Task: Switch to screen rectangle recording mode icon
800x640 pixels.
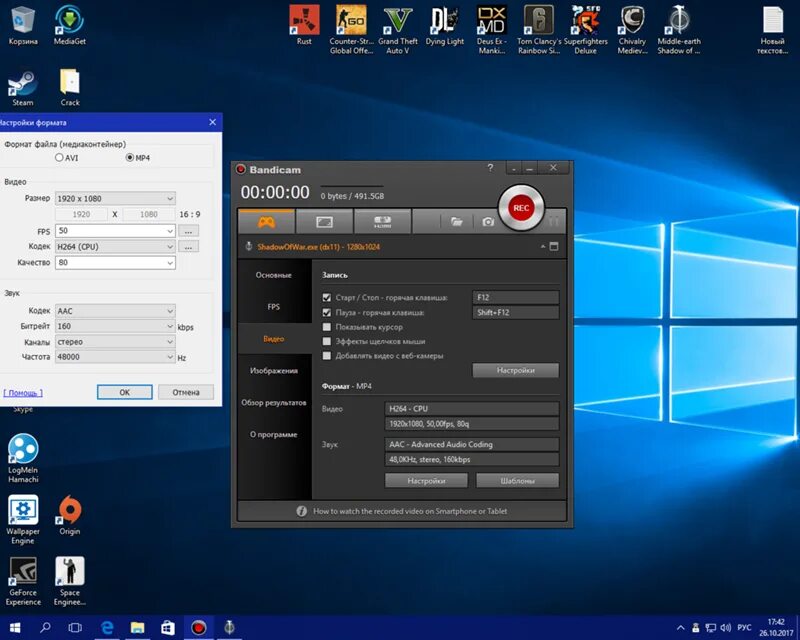Action: click(324, 222)
